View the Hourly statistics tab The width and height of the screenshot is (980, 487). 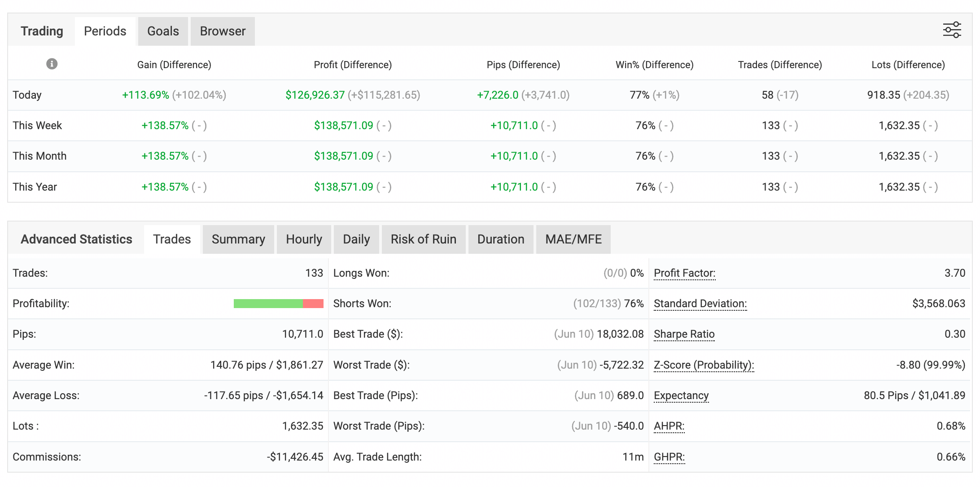tap(304, 239)
